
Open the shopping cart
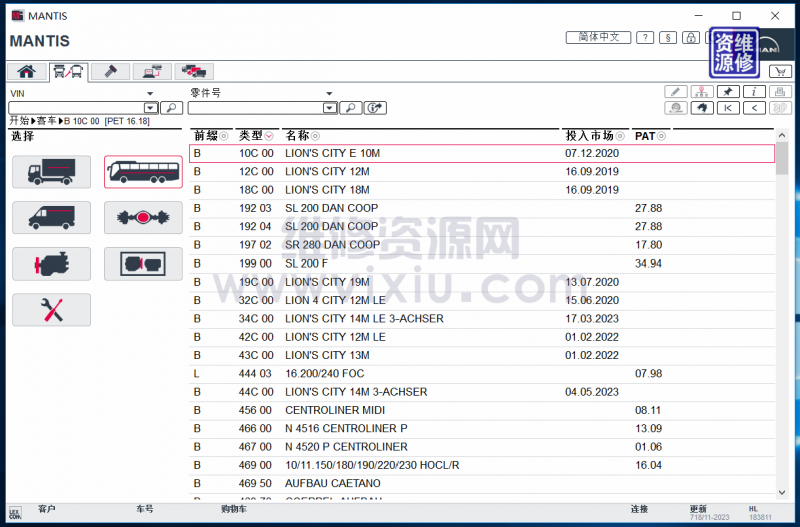[x=780, y=71]
